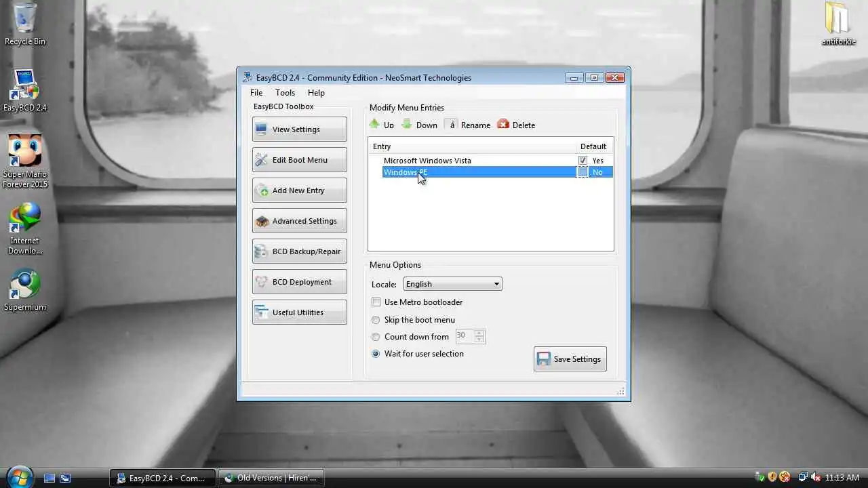Viewport: 868px width, 488px height.
Task: Switch to EasyBCD 2.4 taskbar button
Action: (x=163, y=478)
